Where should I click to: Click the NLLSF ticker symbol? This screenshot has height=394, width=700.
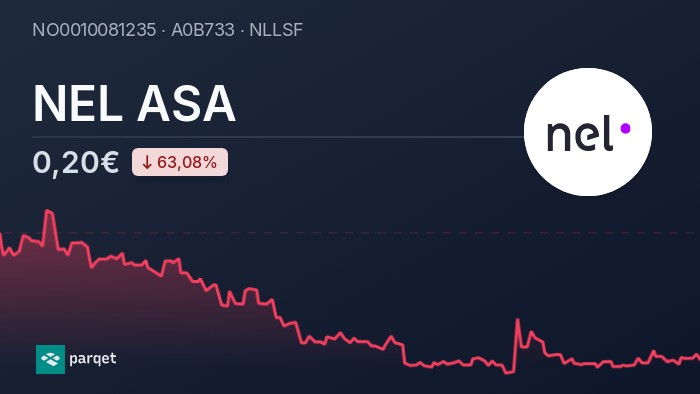point(276,30)
